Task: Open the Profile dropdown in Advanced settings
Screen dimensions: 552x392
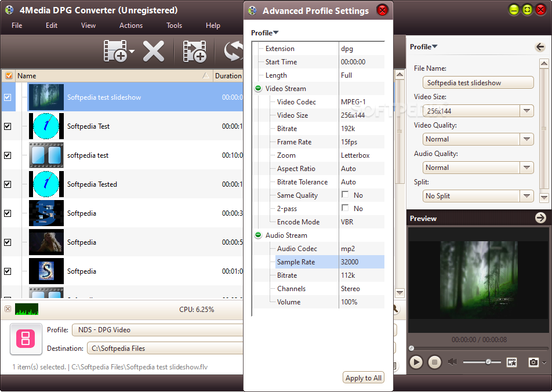Action: (265, 32)
